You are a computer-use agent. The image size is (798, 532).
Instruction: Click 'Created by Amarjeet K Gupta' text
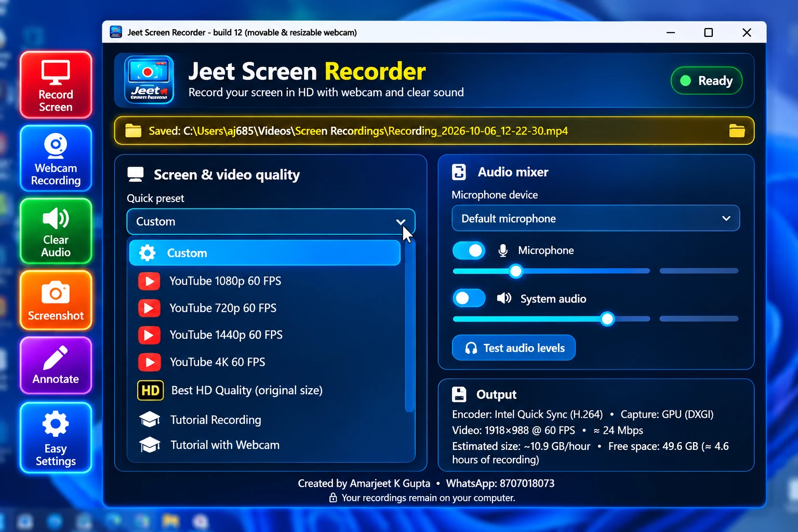(364, 483)
